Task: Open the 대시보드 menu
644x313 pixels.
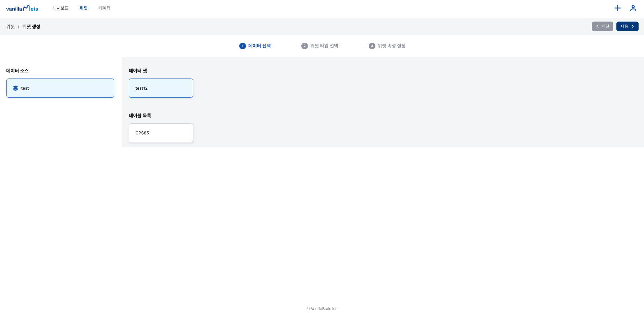Action: (x=60, y=8)
